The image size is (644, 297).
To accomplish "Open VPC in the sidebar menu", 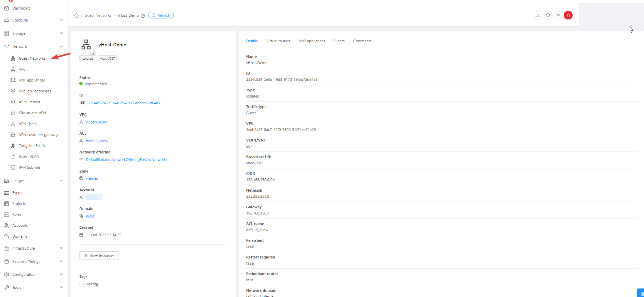I will tap(22, 69).
